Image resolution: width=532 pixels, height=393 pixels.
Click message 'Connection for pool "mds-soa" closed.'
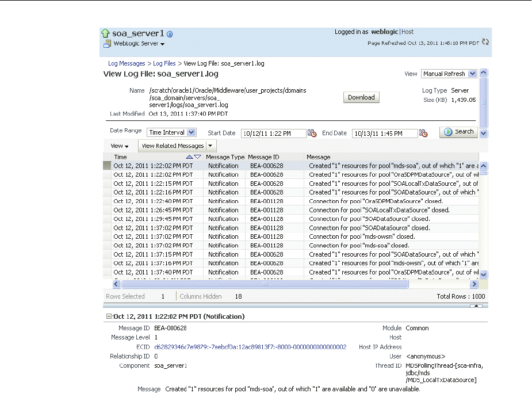tap(359, 245)
